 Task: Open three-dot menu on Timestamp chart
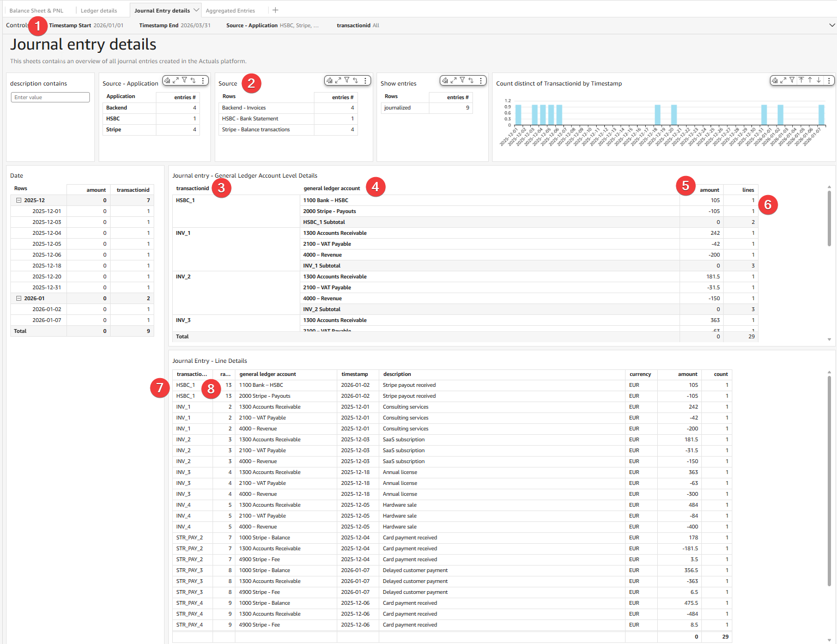829,80
